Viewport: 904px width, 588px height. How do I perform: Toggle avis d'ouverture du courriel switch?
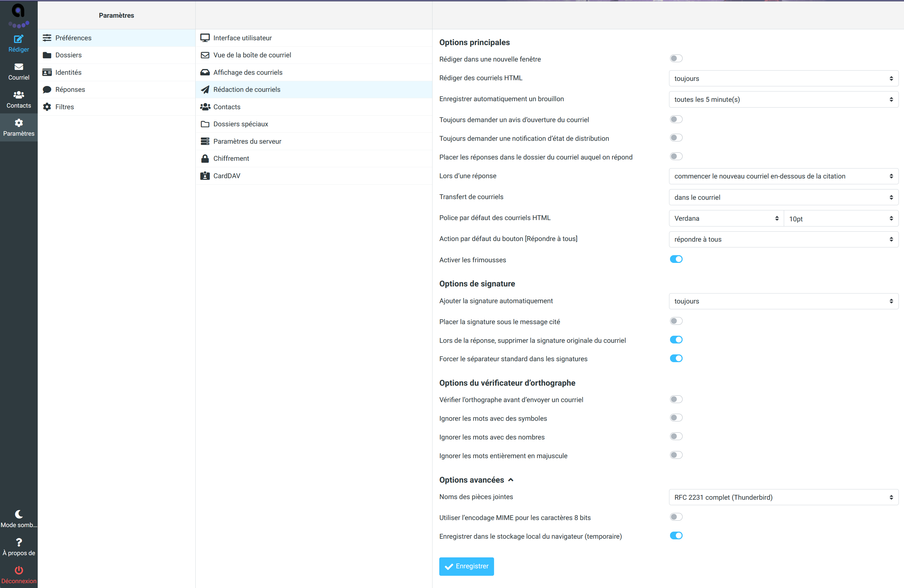tap(676, 119)
